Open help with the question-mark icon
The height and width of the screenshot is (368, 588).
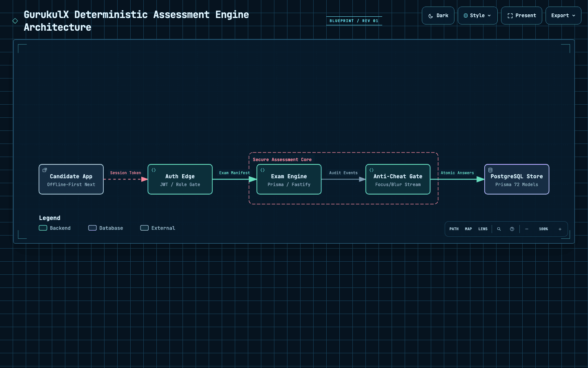pyautogui.click(x=512, y=229)
